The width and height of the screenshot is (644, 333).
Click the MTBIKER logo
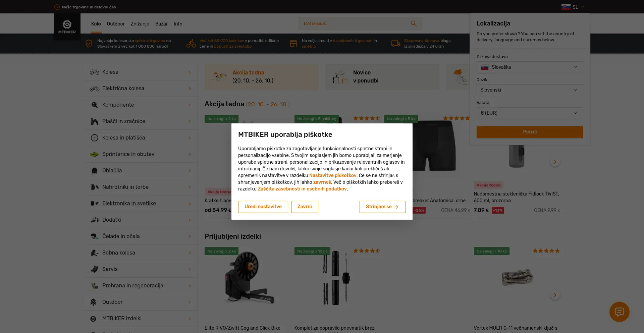(67, 27)
